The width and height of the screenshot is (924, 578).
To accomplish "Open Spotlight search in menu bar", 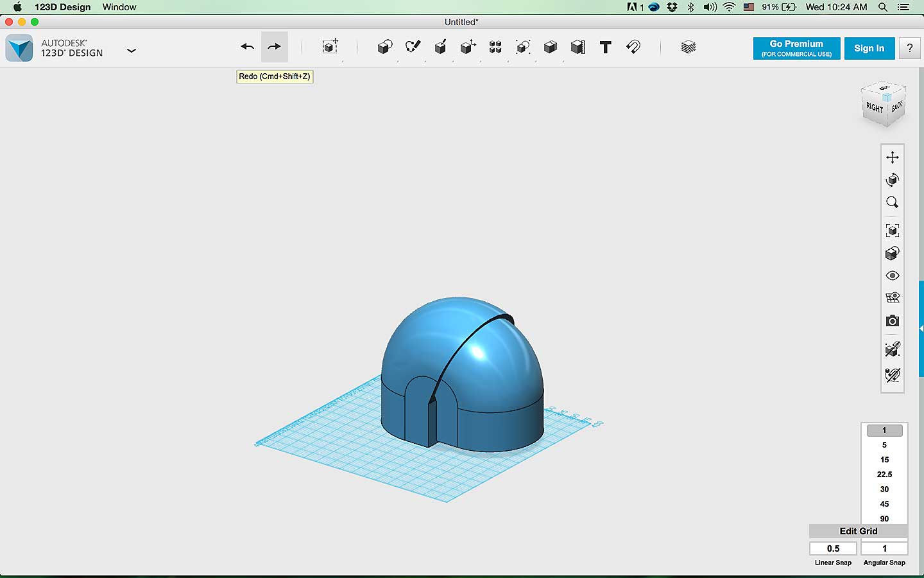I will coord(883,7).
